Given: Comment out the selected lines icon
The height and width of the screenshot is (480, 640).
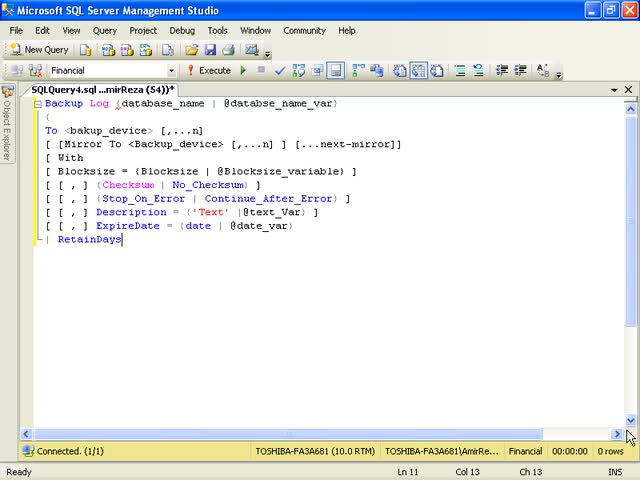Looking at the screenshot, I should 460,71.
